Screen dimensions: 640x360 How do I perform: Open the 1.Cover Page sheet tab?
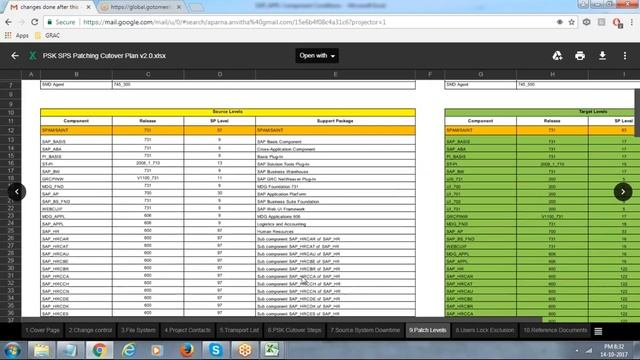point(42,330)
